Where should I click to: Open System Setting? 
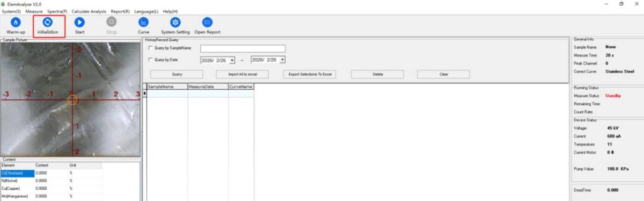[x=175, y=25]
